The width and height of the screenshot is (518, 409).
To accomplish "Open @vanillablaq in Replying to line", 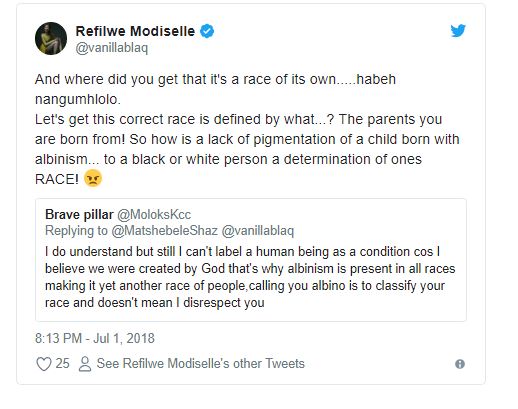I will [258, 231].
